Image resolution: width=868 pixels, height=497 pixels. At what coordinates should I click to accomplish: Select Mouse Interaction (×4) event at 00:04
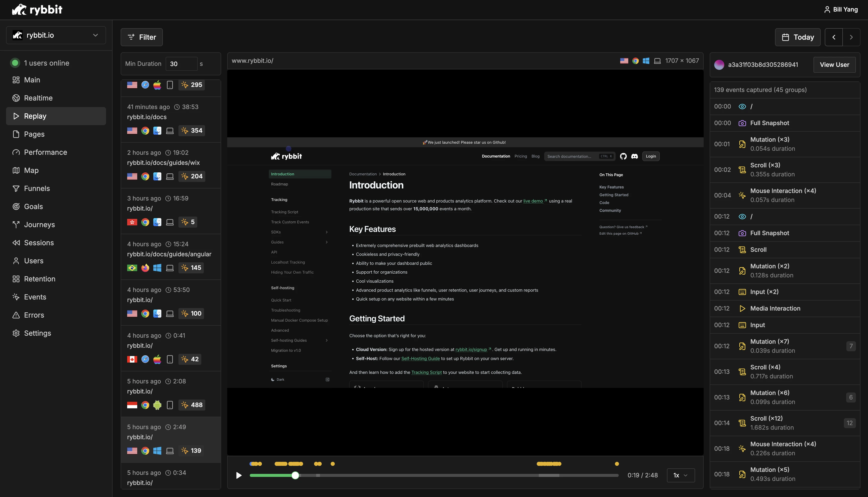(785, 195)
